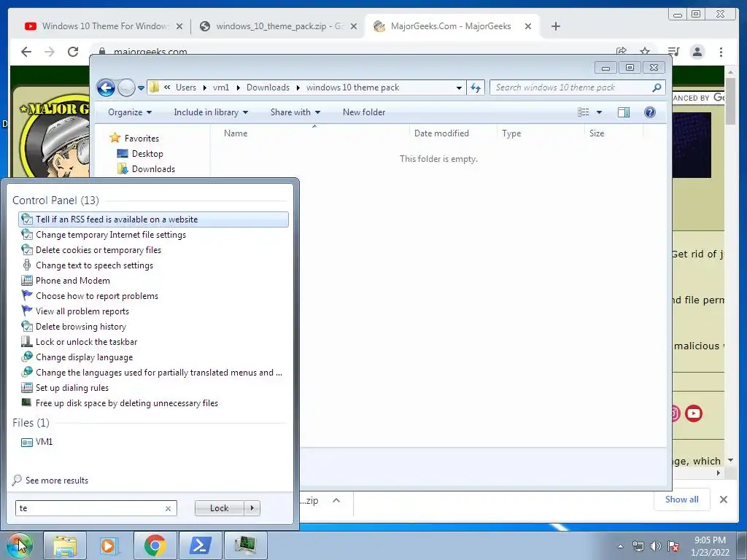
Task: Open the Include in library menu
Action: point(211,112)
